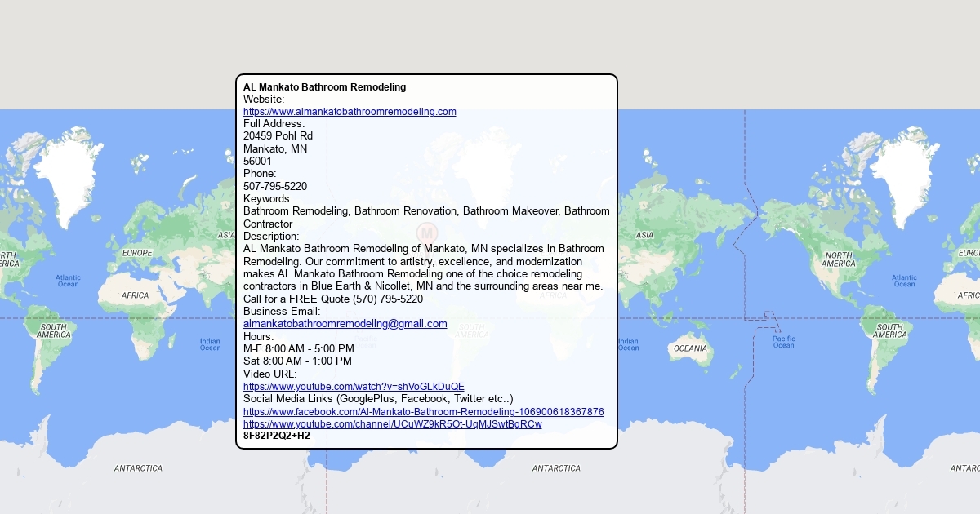Screen dimensions: 980x514
Task: Click the OCEANIA label on the map
Action: pyautogui.click(x=690, y=348)
